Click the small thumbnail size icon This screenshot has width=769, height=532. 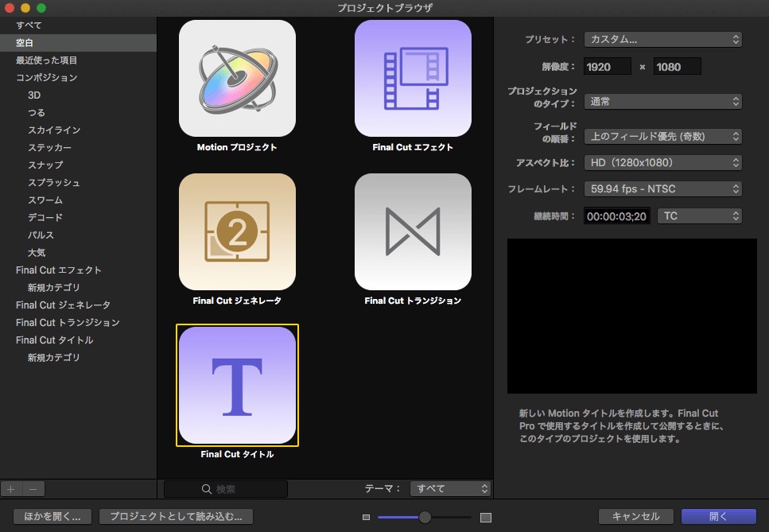[366, 515]
